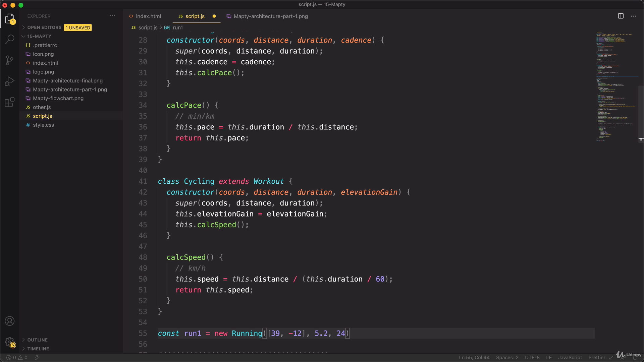Open editor more actions ellipsis

pyautogui.click(x=633, y=16)
